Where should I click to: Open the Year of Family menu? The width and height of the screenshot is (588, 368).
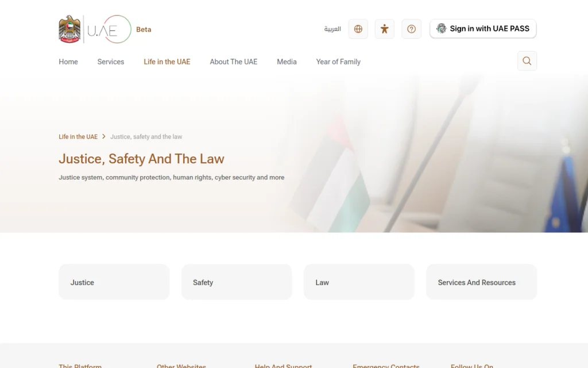pyautogui.click(x=338, y=62)
